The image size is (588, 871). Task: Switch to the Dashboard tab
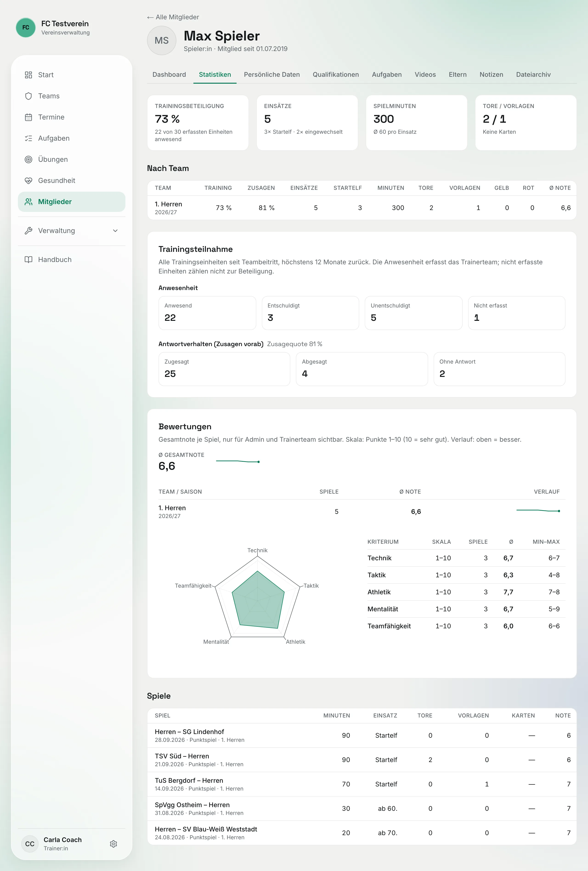169,75
